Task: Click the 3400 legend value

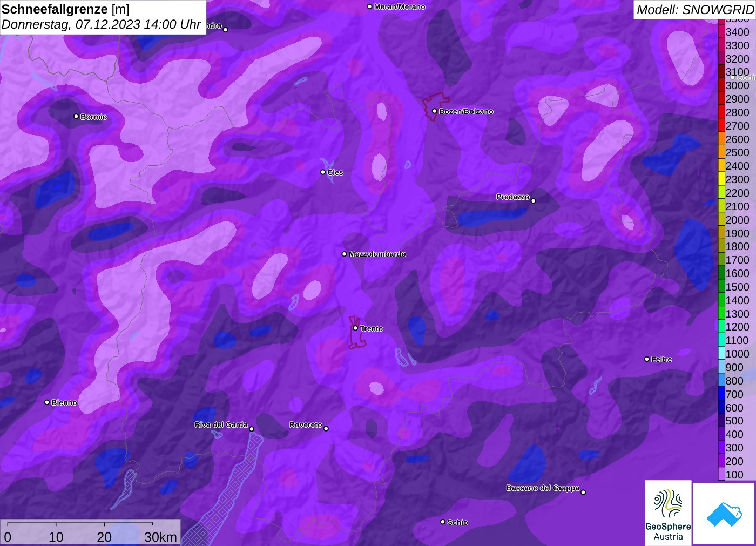Action: (x=738, y=32)
